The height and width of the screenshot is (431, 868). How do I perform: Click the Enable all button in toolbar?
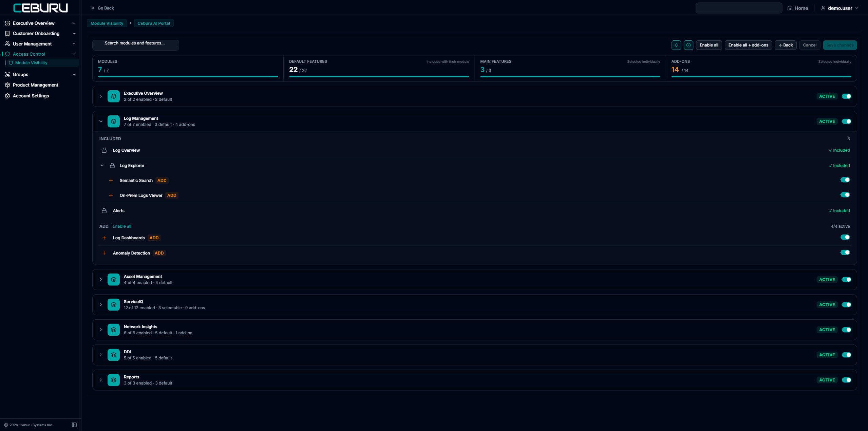[x=709, y=45]
